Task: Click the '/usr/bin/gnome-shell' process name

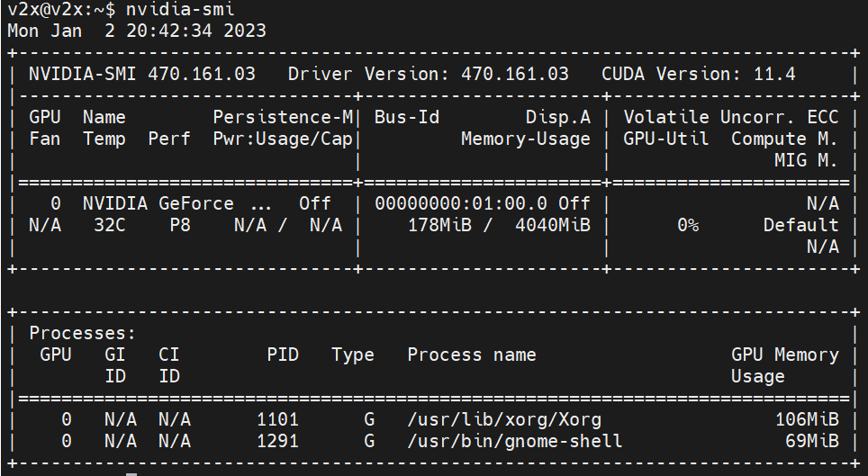Action: [515, 441]
